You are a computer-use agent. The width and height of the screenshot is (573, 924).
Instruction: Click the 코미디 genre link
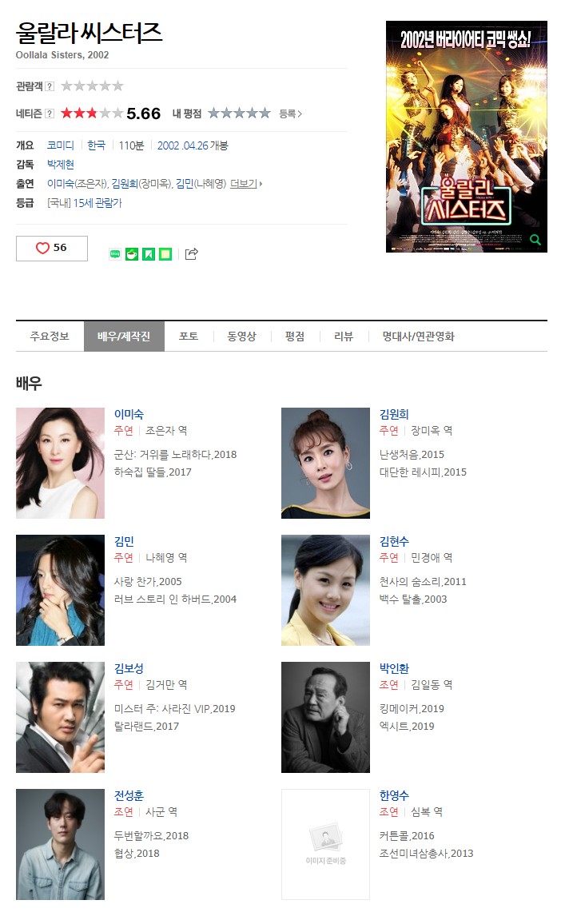coord(60,145)
